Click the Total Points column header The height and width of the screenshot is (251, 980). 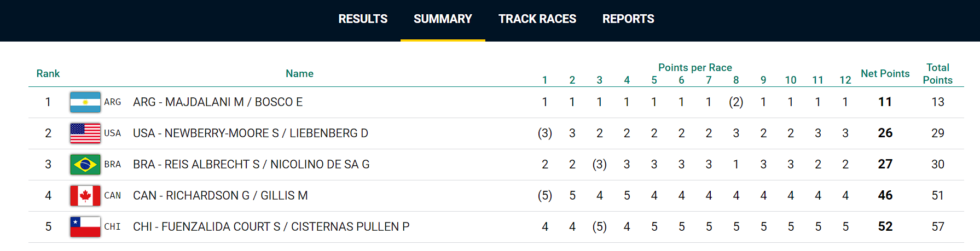click(937, 74)
